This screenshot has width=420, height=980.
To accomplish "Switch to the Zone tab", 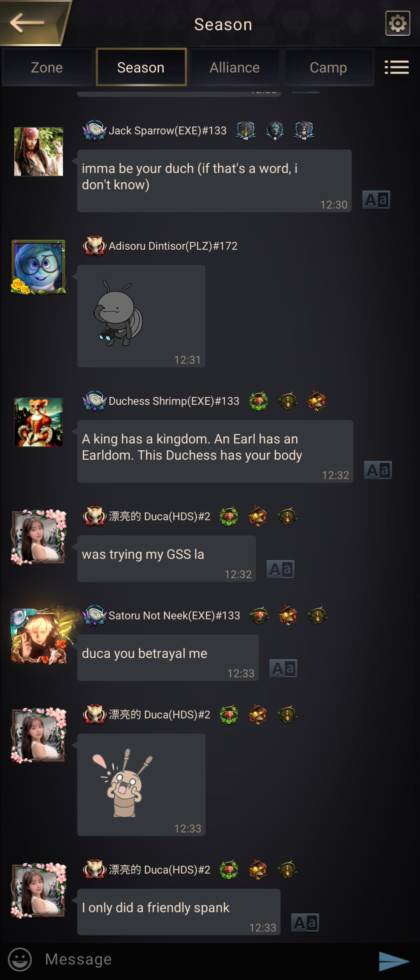I will click(47, 67).
